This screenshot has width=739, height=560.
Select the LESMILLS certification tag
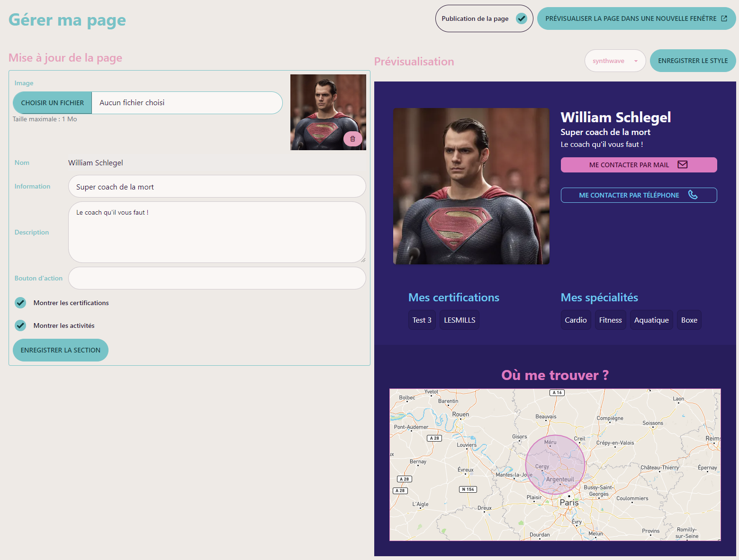[460, 320]
